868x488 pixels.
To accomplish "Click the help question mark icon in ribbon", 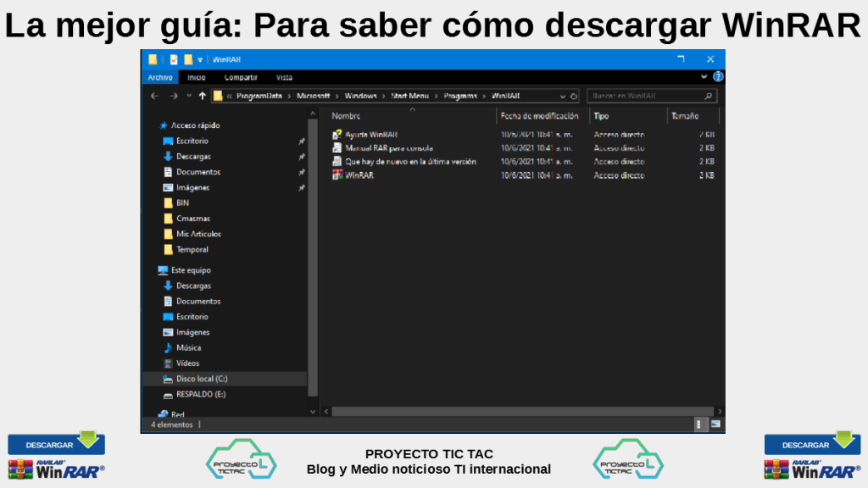I will pyautogui.click(x=717, y=77).
